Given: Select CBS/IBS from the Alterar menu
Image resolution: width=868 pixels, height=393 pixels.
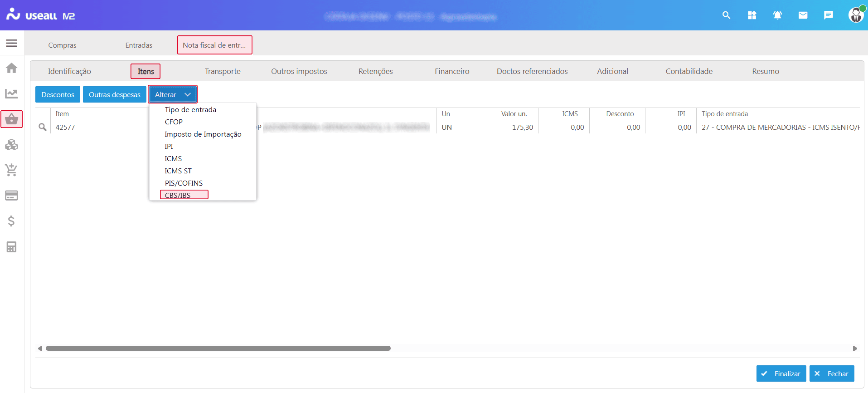Looking at the screenshot, I should point(178,195).
